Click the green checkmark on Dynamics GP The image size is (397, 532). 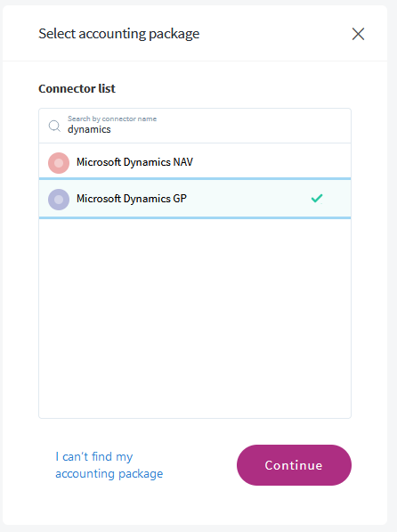[317, 198]
